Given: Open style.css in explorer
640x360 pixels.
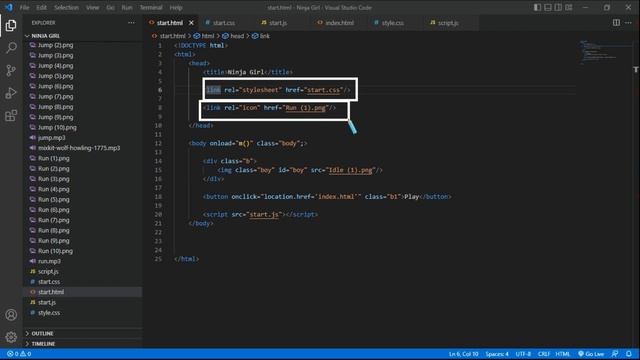Looking at the screenshot, I should click(x=49, y=313).
